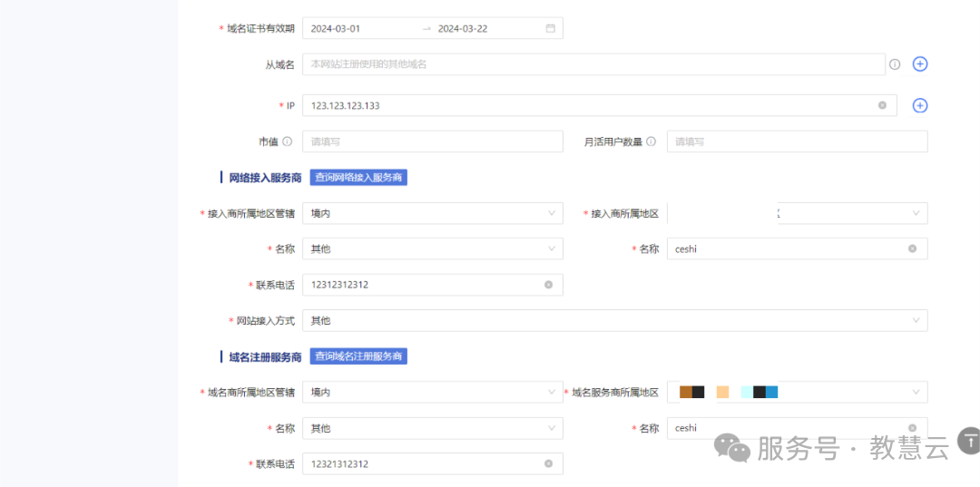980x487 pixels.
Task: Focus the 市值 input field
Action: (x=432, y=141)
